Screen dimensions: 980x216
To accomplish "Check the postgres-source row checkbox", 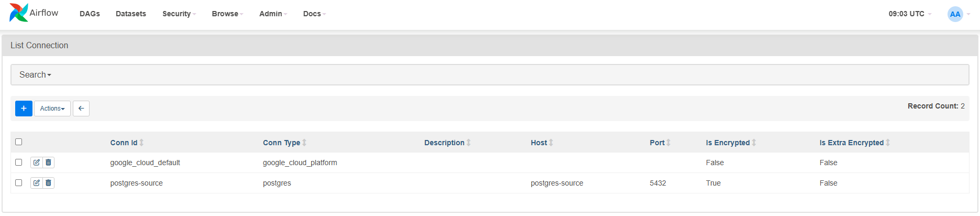I will click(19, 183).
